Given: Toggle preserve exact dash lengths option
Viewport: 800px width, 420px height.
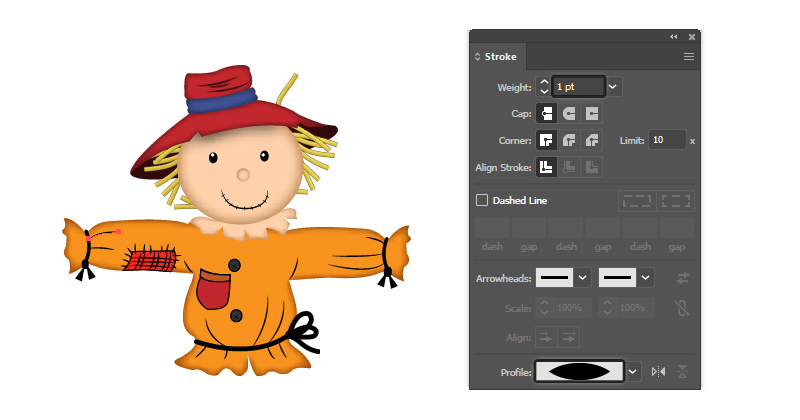Looking at the screenshot, I should tap(636, 200).
